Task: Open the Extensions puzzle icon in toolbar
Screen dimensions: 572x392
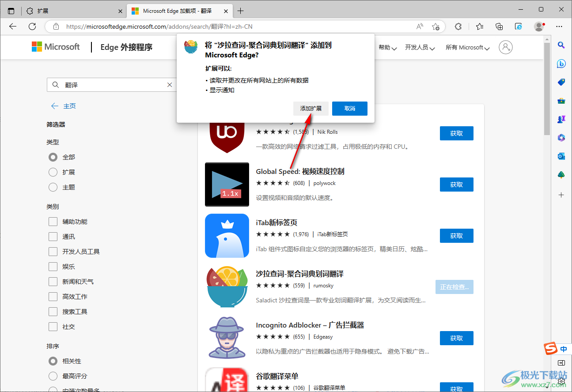Action: click(458, 26)
